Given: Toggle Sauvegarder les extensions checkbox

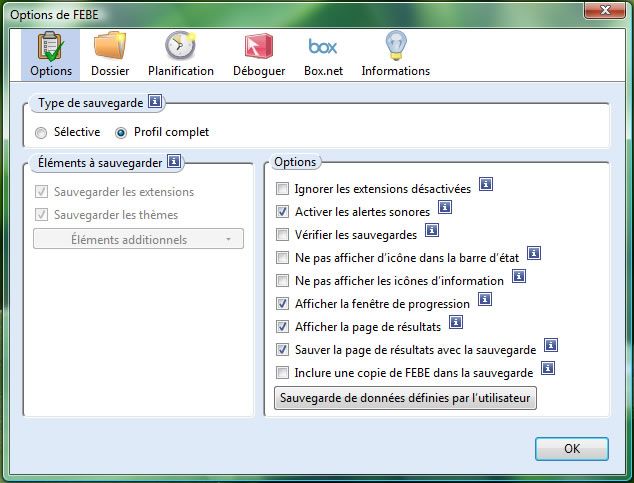Looking at the screenshot, I should coord(42,192).
